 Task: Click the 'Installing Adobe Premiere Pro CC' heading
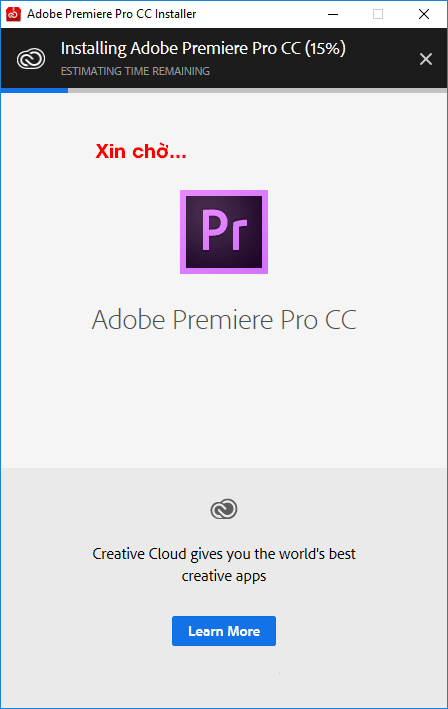coord(180,48)
